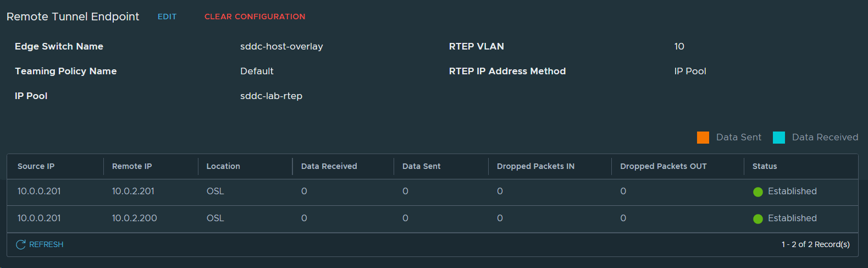This screenshot has height=268, width=868.
Task: Click Dropped Packets IN column header
Action: click(x=535, y=166)
